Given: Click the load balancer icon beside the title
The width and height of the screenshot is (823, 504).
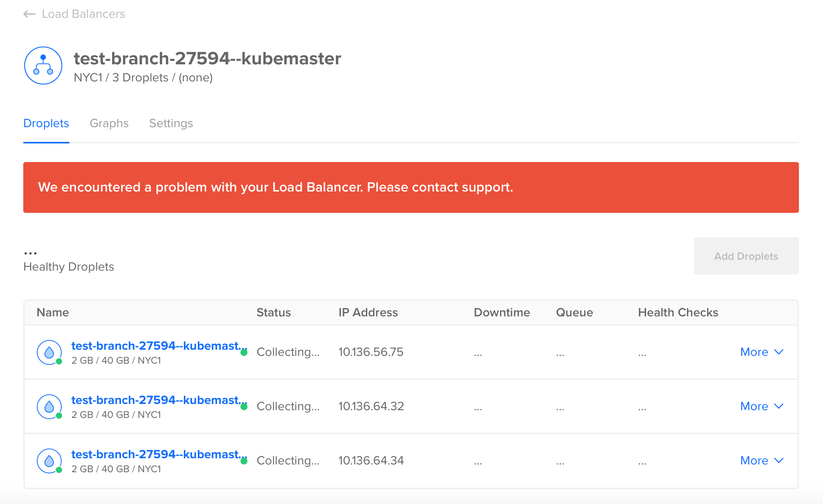Looking at the screenshot, I should point(43,66).
